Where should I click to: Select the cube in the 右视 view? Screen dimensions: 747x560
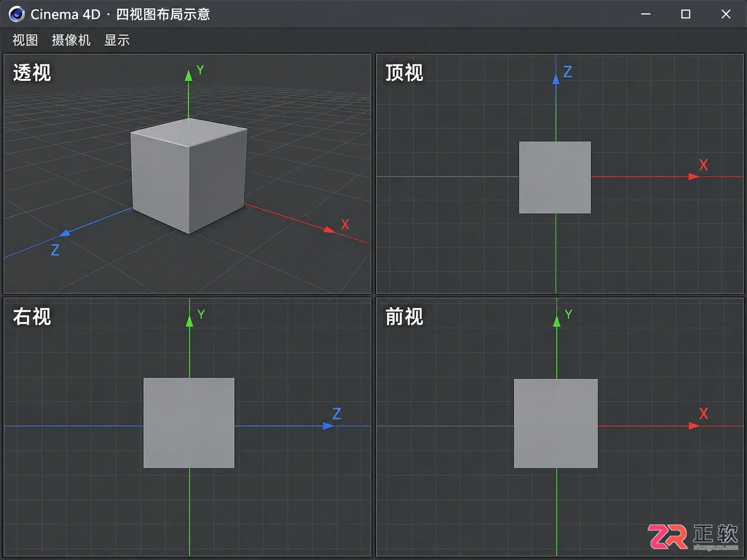coord(189,423)
